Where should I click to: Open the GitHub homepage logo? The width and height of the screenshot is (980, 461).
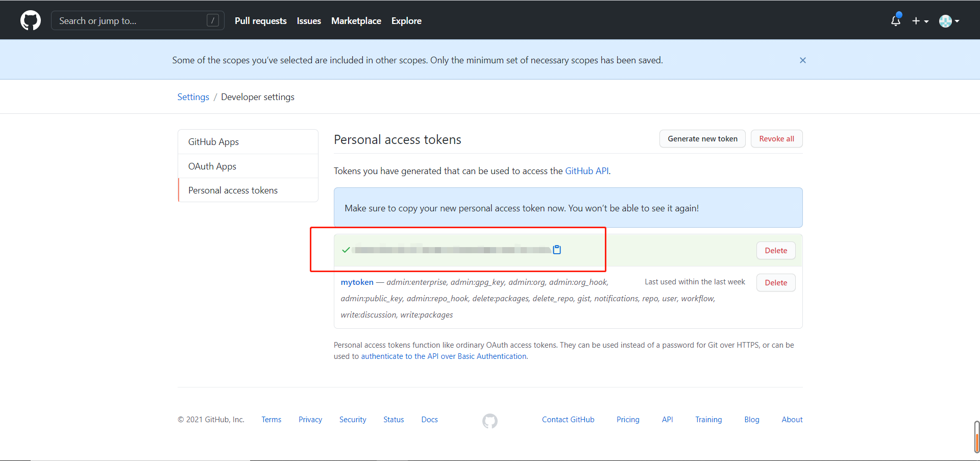[x=31, y=20]
